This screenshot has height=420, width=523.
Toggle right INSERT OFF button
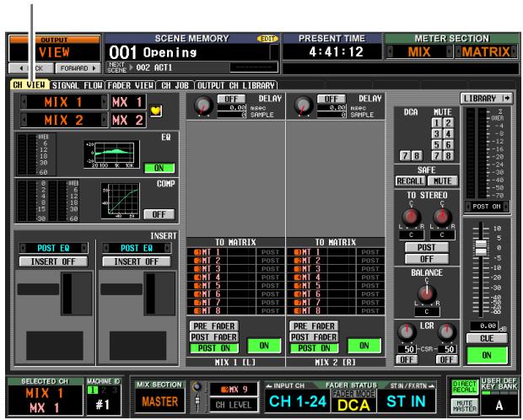137,261
